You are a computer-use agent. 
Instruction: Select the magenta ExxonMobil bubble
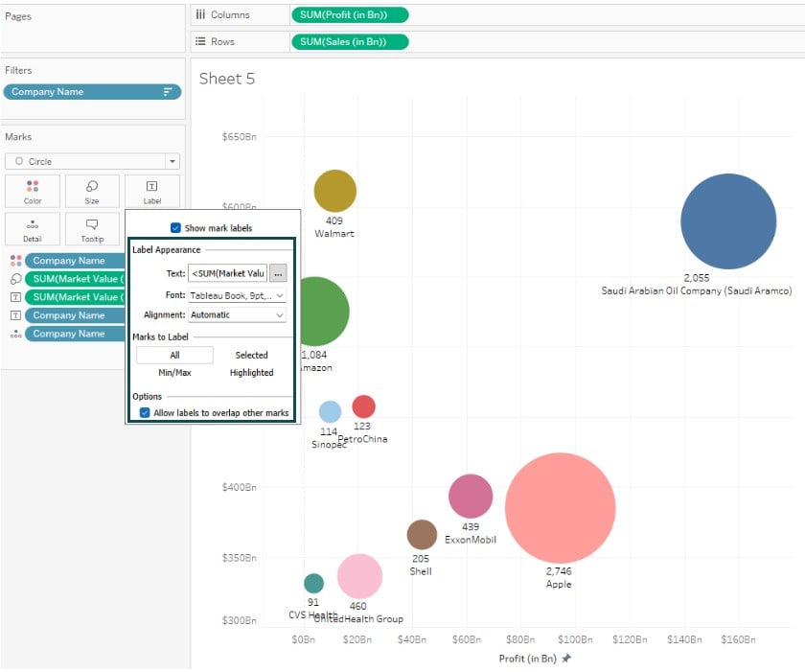(x=471, y=496)
